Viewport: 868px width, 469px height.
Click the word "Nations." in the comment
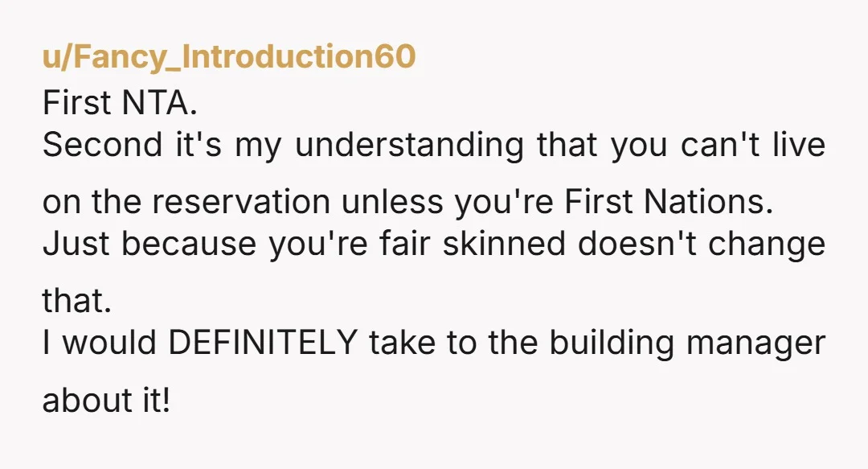tap(708, 201)
